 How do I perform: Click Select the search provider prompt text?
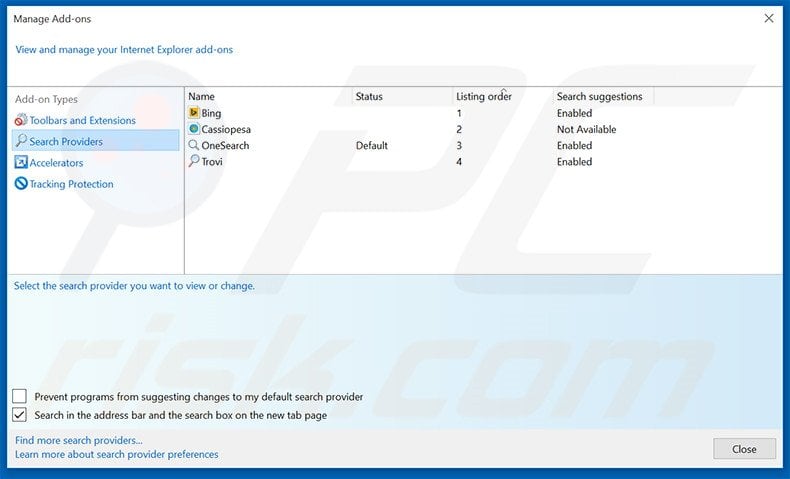pyautogui.click(x=134, y=286)
